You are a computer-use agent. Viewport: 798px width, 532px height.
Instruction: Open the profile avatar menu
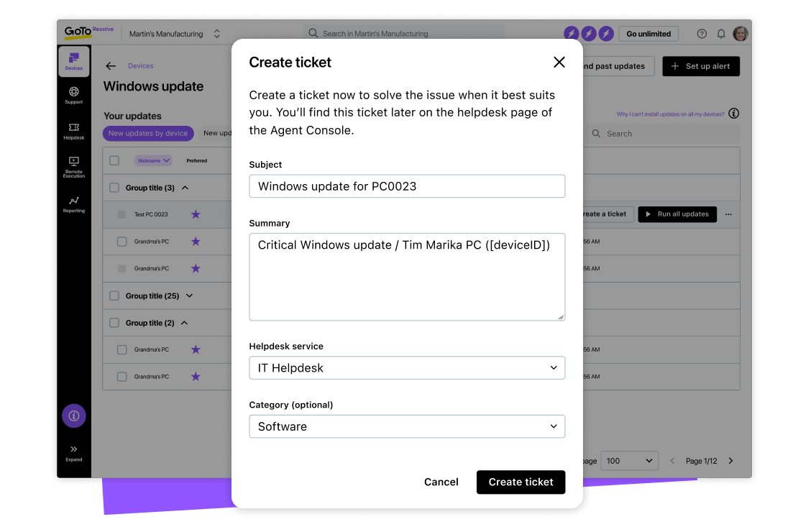[740, 33]
